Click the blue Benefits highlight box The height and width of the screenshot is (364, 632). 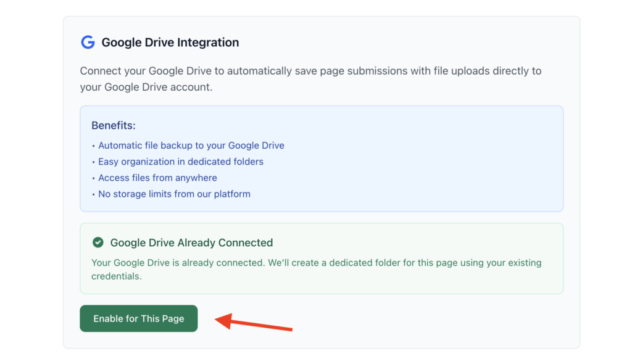click(321, 158)
